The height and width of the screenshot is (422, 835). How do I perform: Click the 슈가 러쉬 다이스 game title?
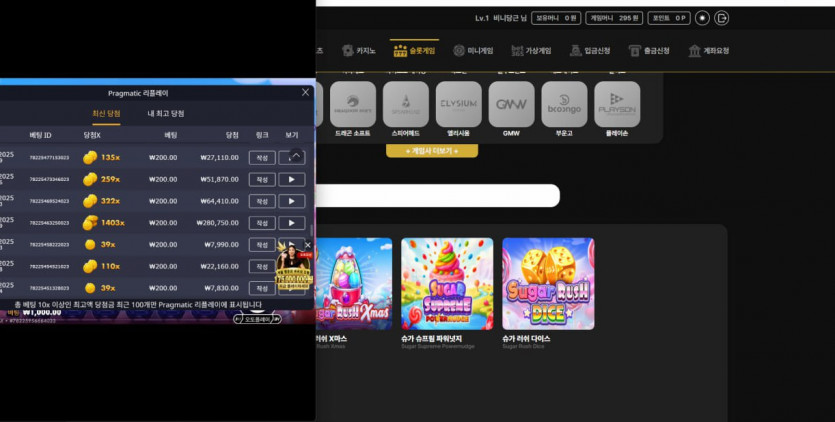click(x=526, y=338)
